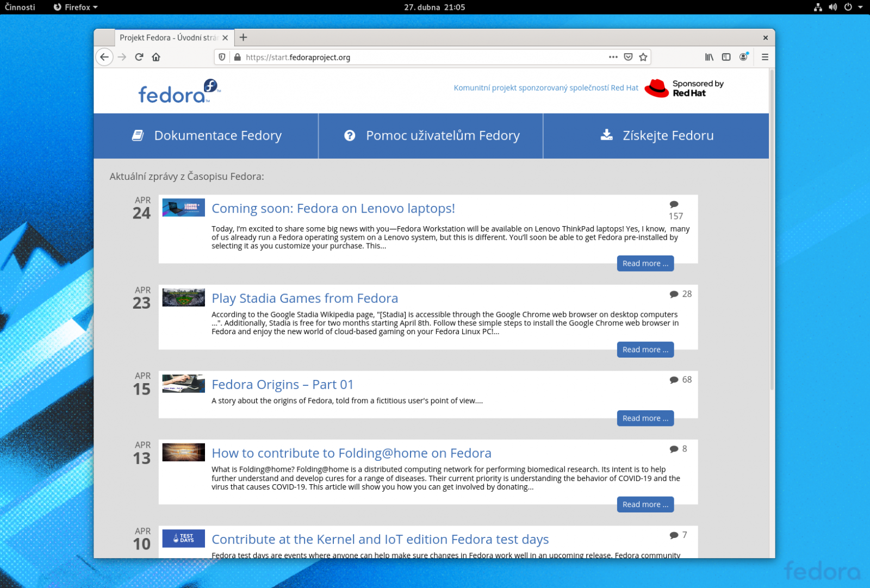Click the back navigation arrow
This screenshot has width=870, height=588.
click(104, 57)
